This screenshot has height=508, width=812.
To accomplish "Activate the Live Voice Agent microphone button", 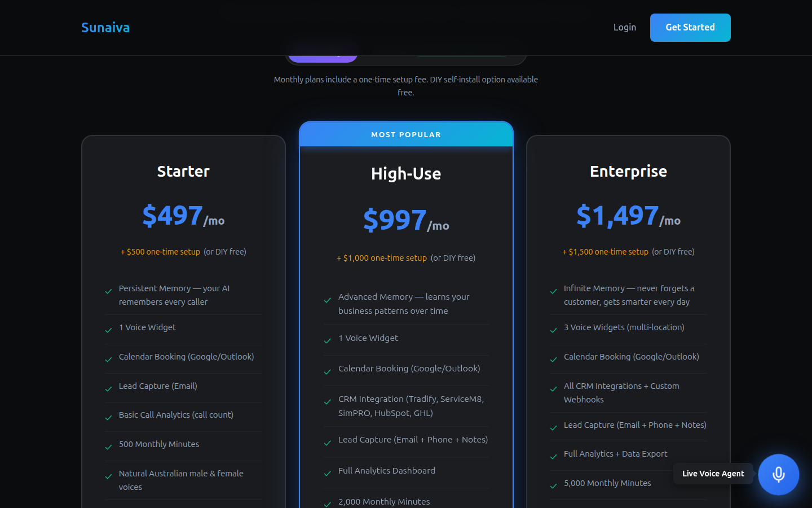I will pos(778,474).
